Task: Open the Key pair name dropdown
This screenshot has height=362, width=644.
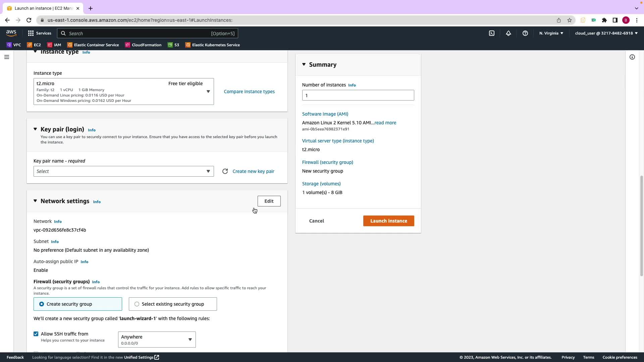Action: point(123,171)
